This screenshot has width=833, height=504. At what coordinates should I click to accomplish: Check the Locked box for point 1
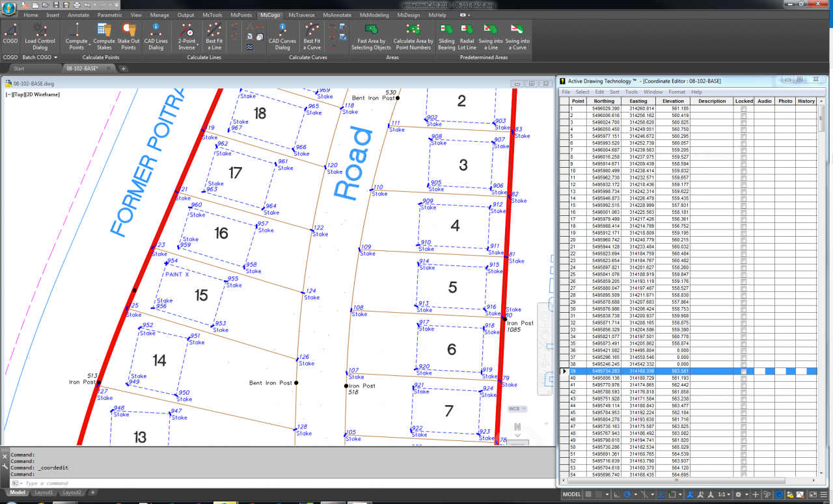point(743,109)
